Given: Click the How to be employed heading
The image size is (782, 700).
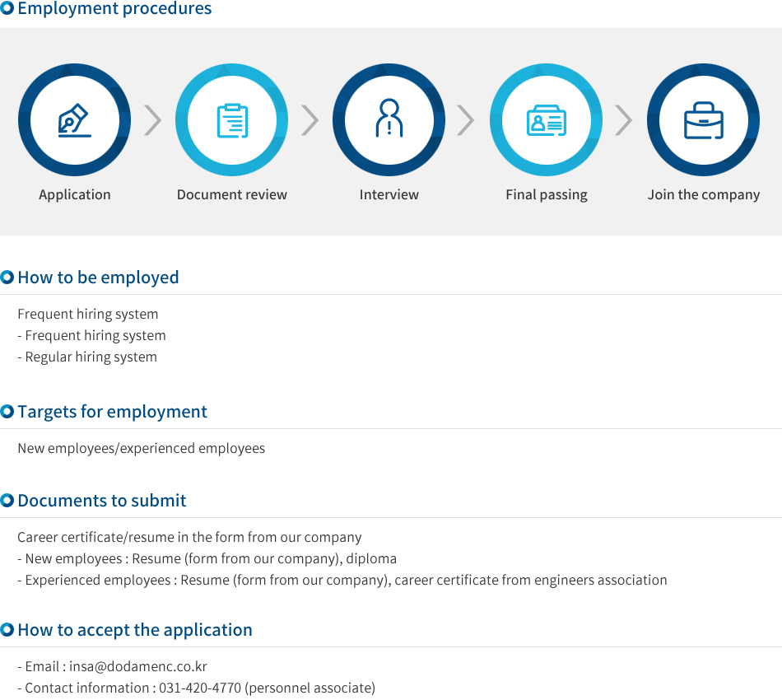Looking at the screenshot, I should (98, 278).
